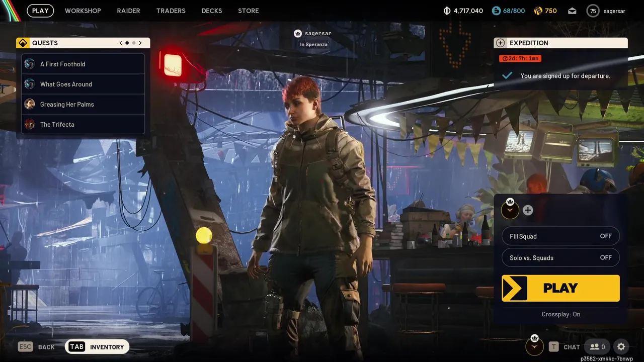Add a squad member with plus icon
This screenshot has height=362, width=644.
(x=528, y=210)
